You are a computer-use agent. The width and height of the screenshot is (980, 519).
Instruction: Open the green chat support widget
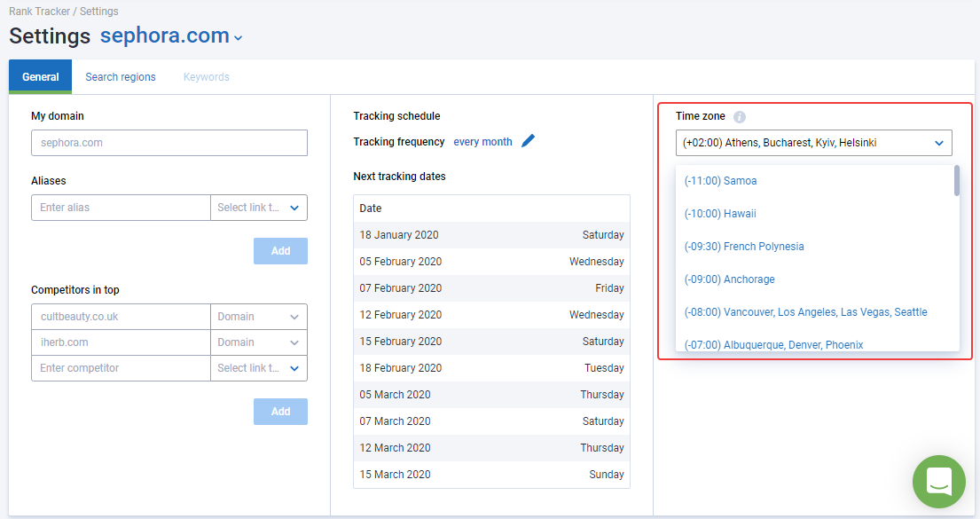pyautogui.click(x=938, y=482)
